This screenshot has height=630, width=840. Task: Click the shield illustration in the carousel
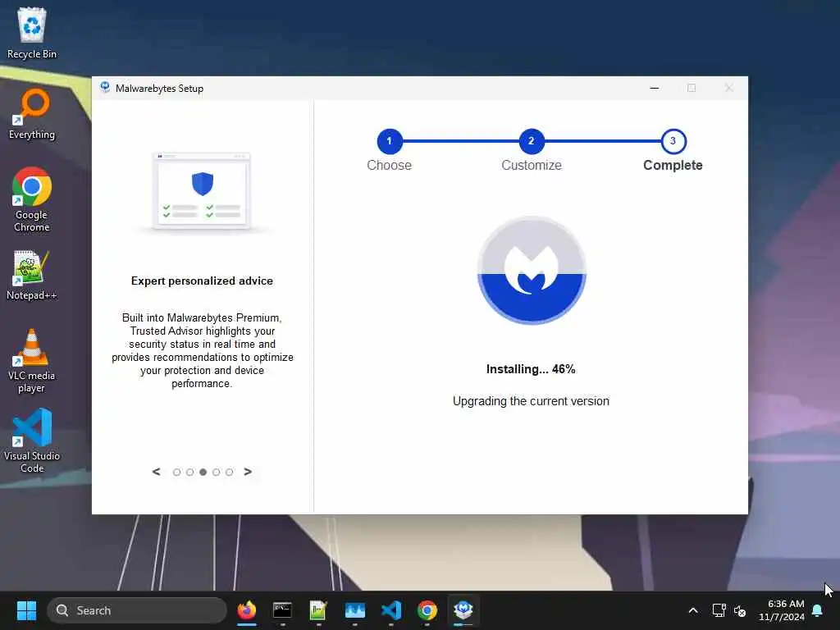(203, 184)
